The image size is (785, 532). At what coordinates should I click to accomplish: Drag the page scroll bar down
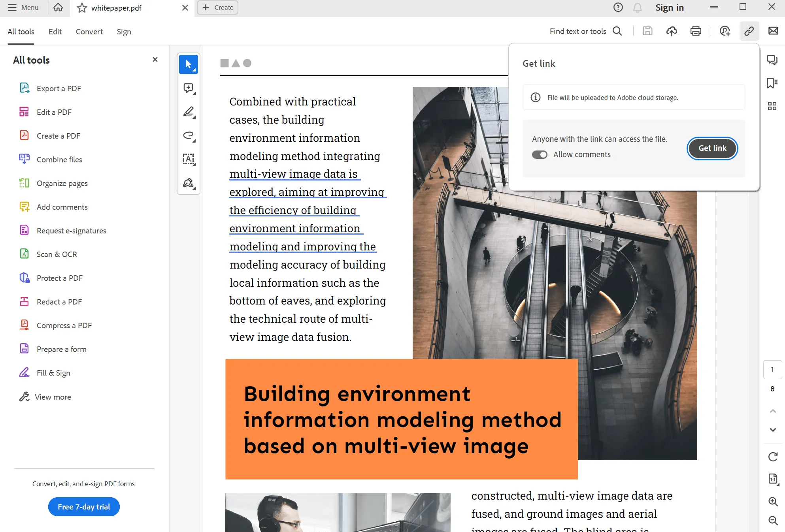pos(772,428)
